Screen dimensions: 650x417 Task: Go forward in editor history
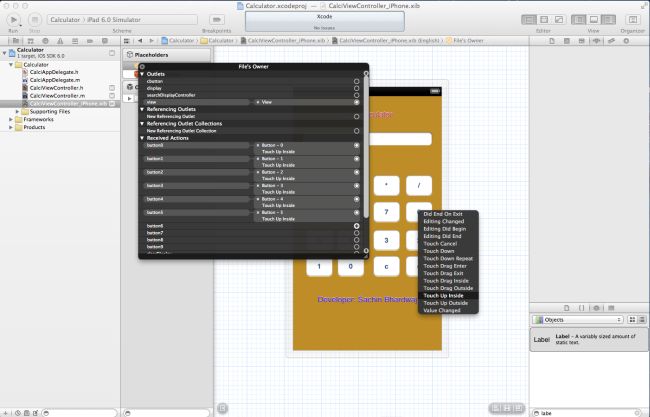[152, 41]
